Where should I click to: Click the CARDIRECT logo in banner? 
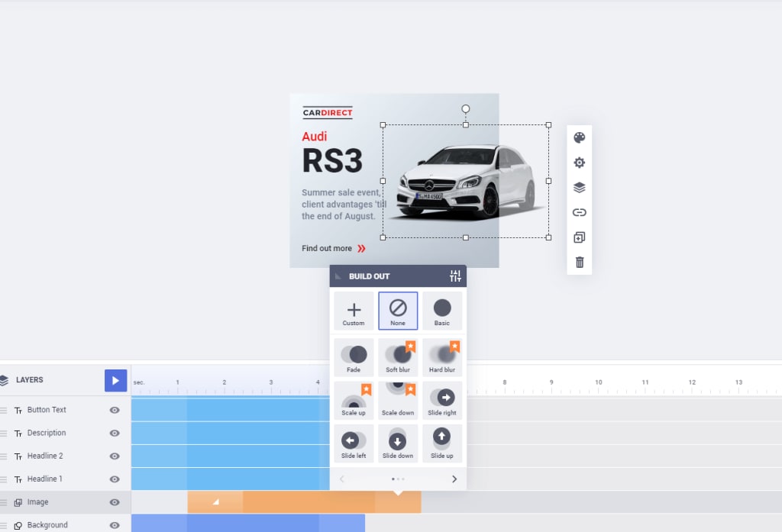pos(328,113)
